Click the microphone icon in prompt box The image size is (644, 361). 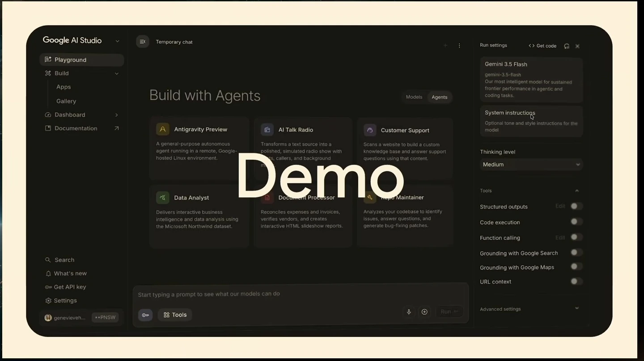[409, 312]
